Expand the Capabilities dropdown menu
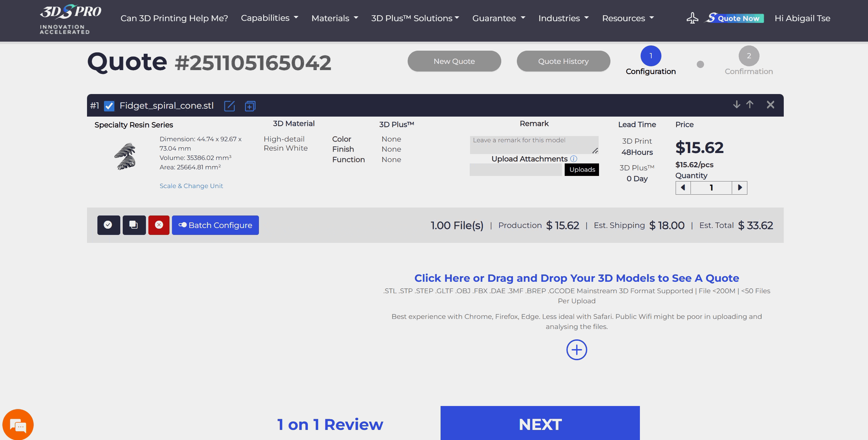Screen dimensions: 868x440 269,18
